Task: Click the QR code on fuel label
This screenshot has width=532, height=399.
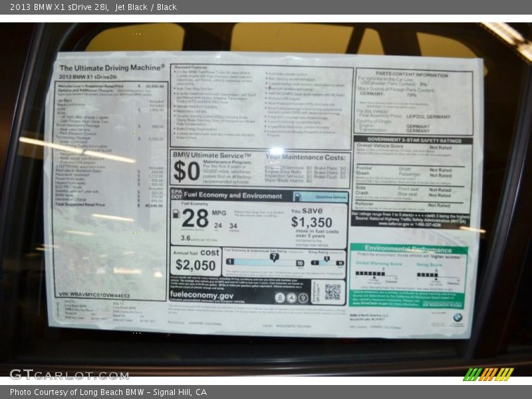Action: tap(332, 291)
